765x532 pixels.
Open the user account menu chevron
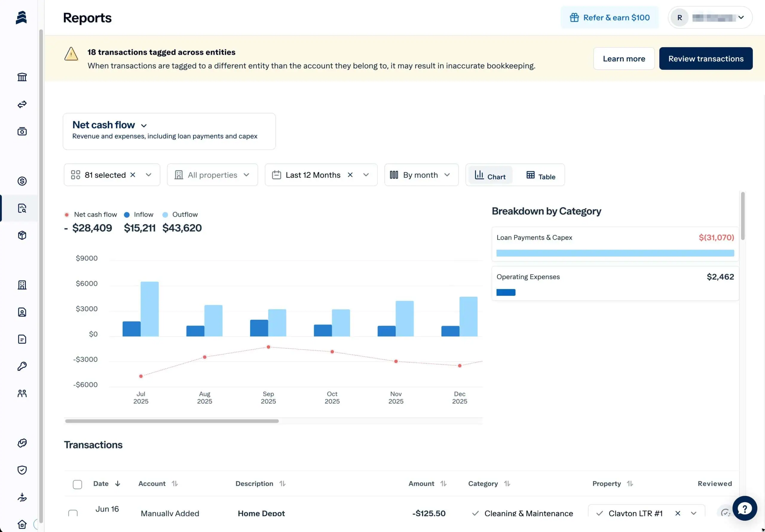coord(741,17)
